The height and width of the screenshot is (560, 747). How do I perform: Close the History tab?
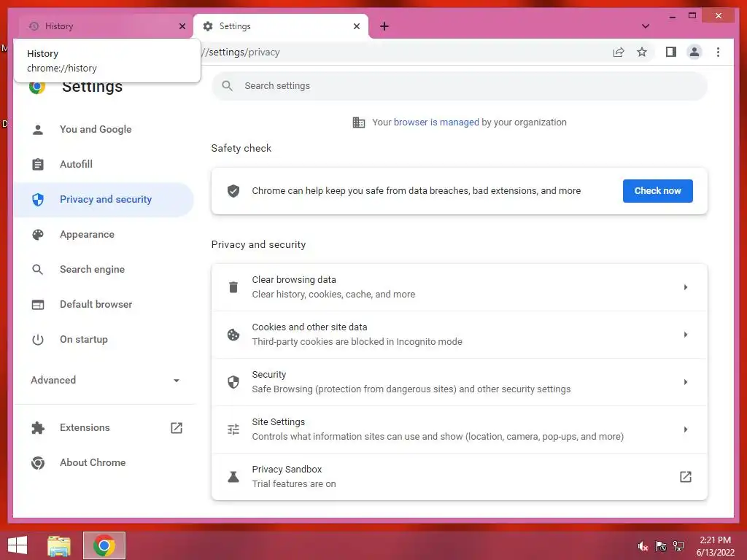(x=182, y=26)
